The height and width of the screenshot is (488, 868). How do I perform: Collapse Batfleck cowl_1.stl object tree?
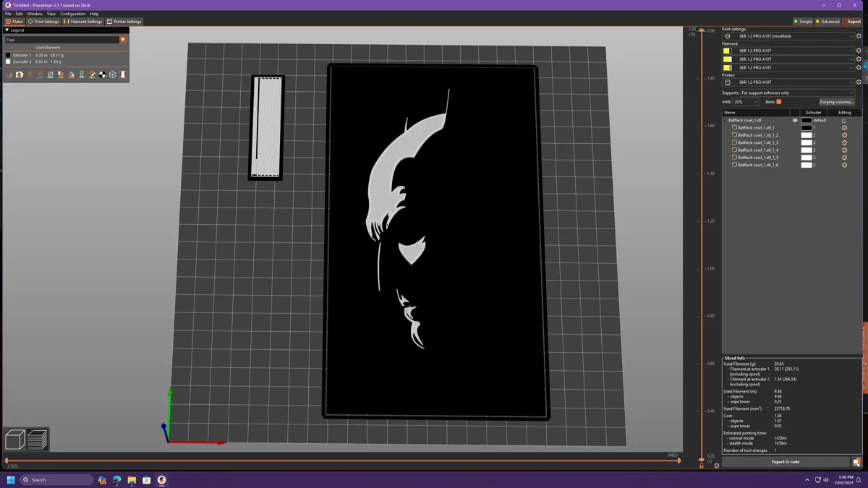726,121
